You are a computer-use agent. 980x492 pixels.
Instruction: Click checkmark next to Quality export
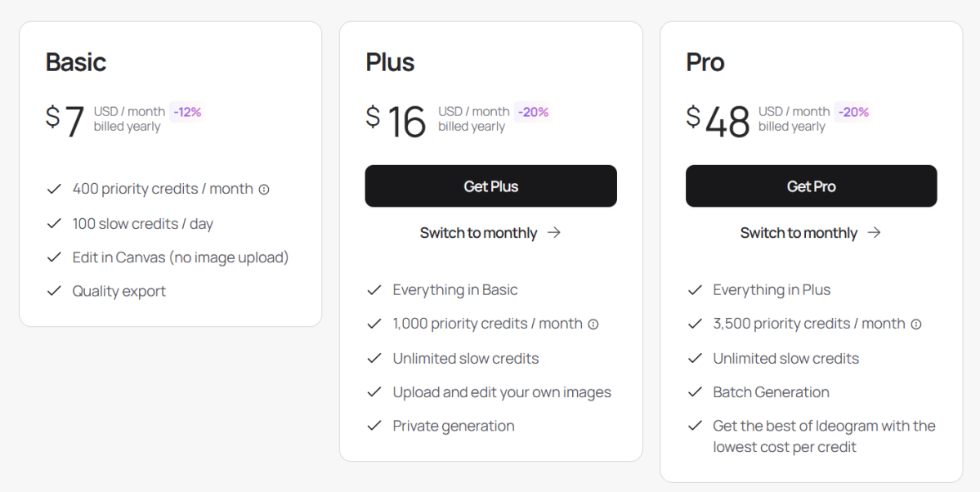point(54,291)
